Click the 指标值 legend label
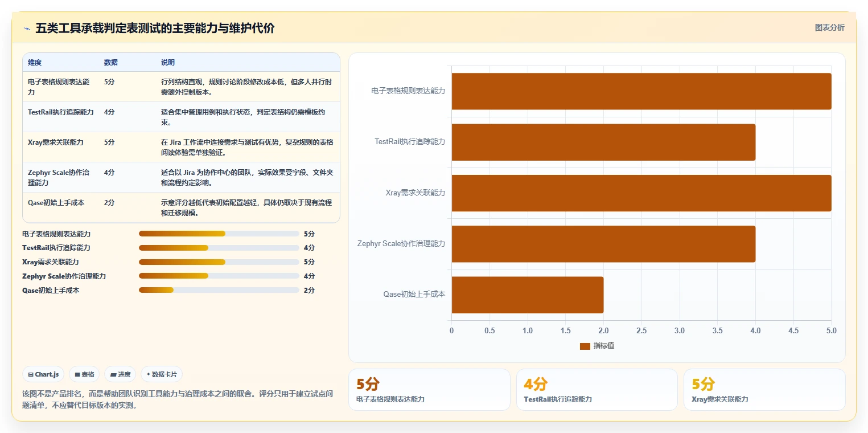The width and height of the screenshot is (868, 433). tap(604, 346)
